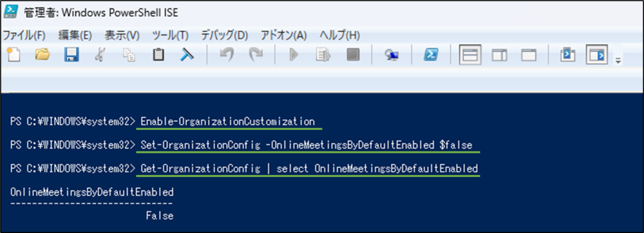Run script with the green play icon

pyautogui.click(x=294, y=55)
